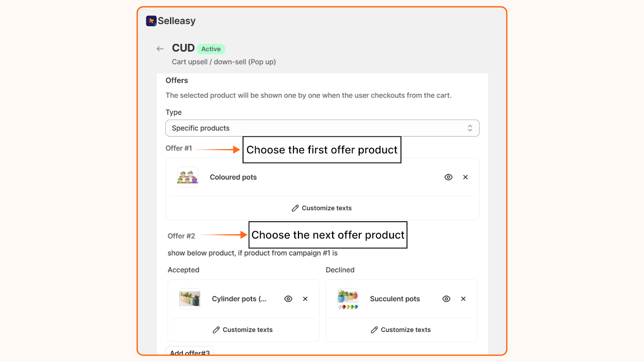Open the Type dropdown showing Specific products
The image size is (644, 362).
(x=322, y=128)
